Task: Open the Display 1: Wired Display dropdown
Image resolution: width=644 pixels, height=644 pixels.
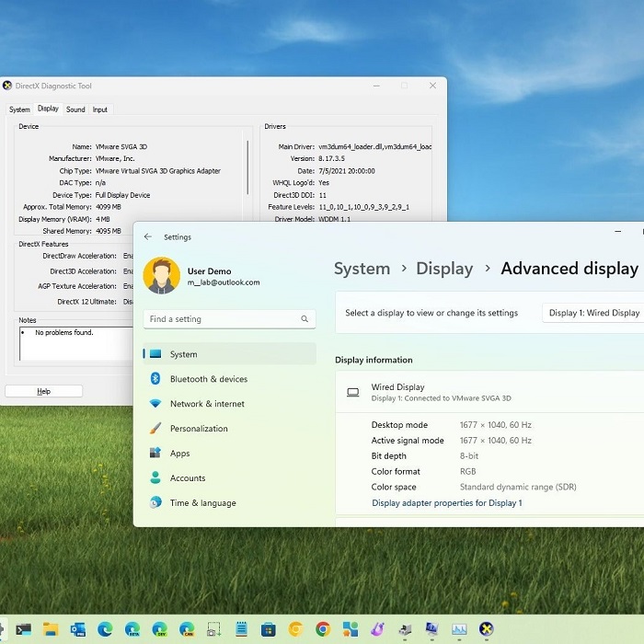Action: click(x=593, y=313)
